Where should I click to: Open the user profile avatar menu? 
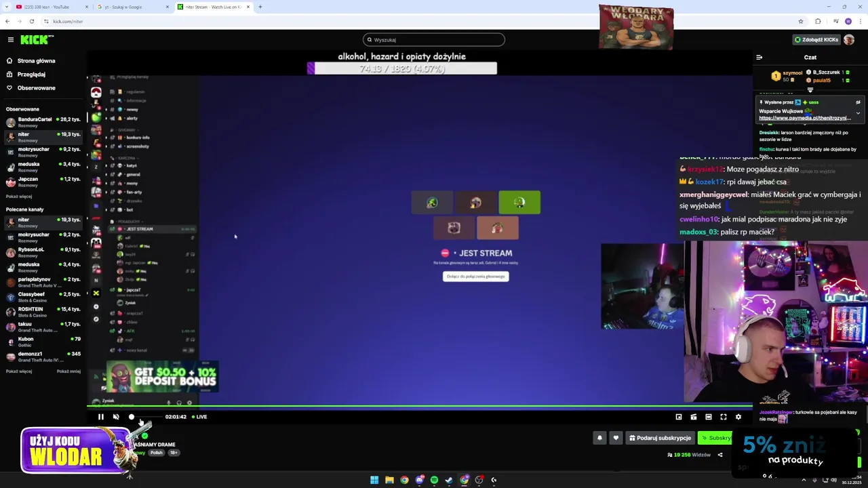[x=849, y=40]
